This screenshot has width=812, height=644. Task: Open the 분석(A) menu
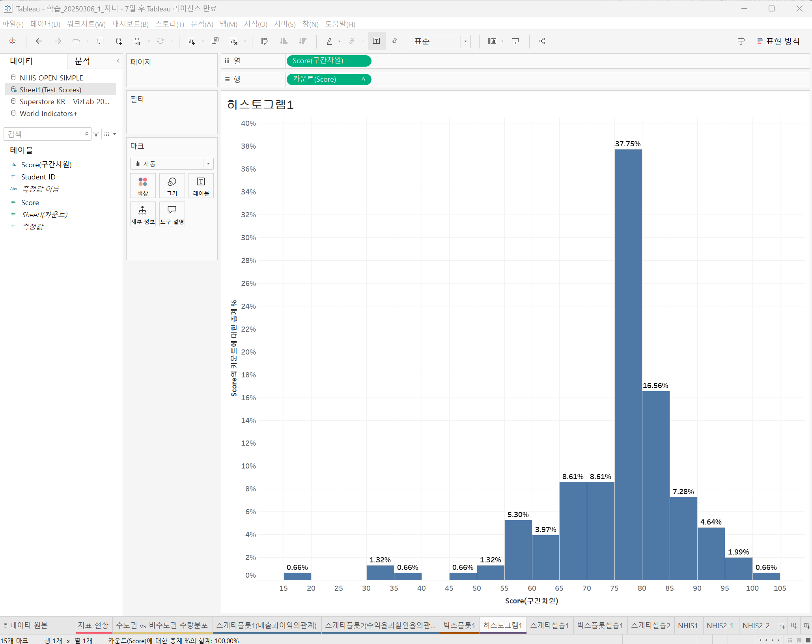pos(202,24)
